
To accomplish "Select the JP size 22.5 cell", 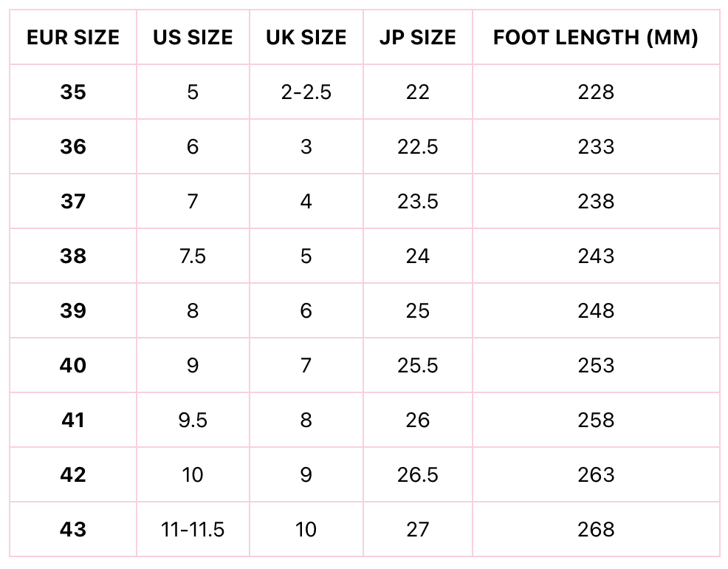I will point(417,147).
